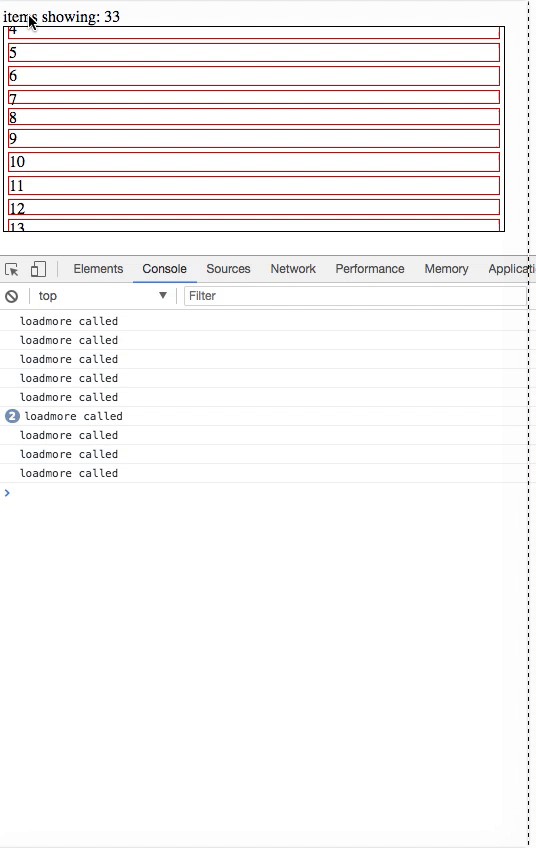Click list item number 10
This screenshot has width=536, height=848.
254,162
